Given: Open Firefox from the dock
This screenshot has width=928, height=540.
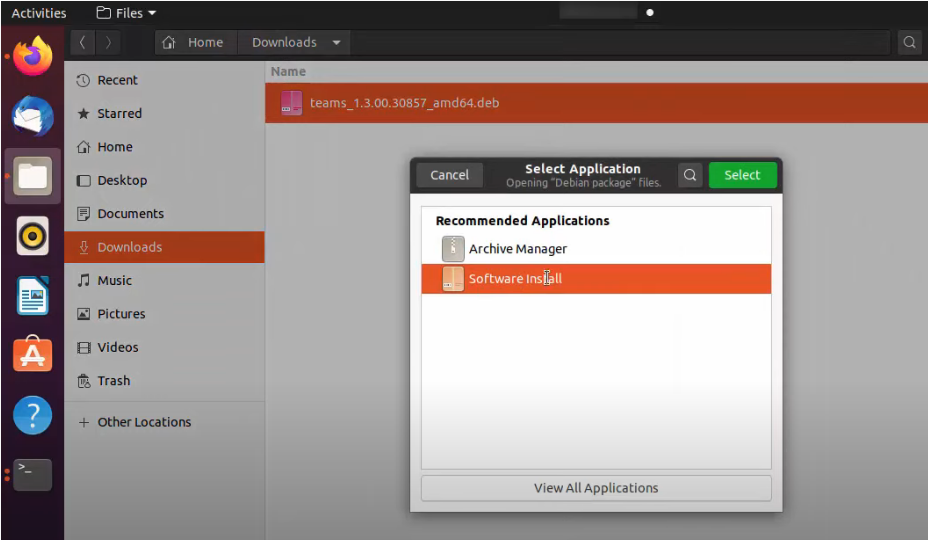Looking at the screenshot, I should pyautogui.click(x=33, y=56).
